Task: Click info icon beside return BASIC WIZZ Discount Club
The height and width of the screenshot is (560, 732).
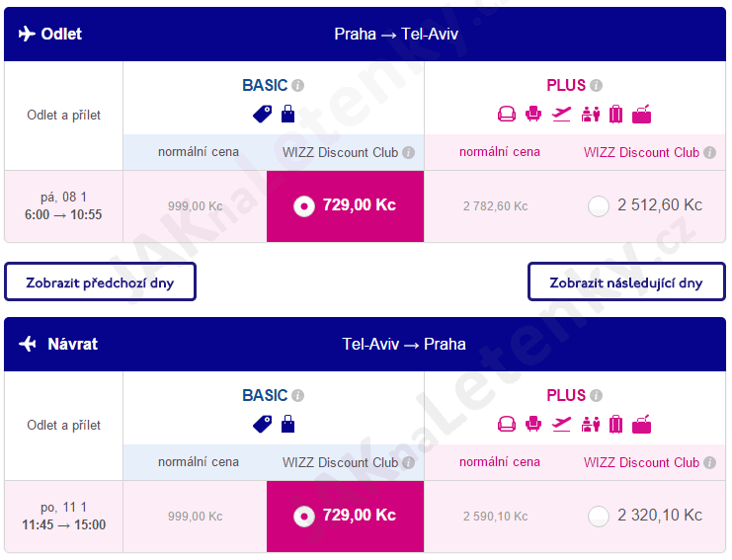Action: click(x=409, y=462)
